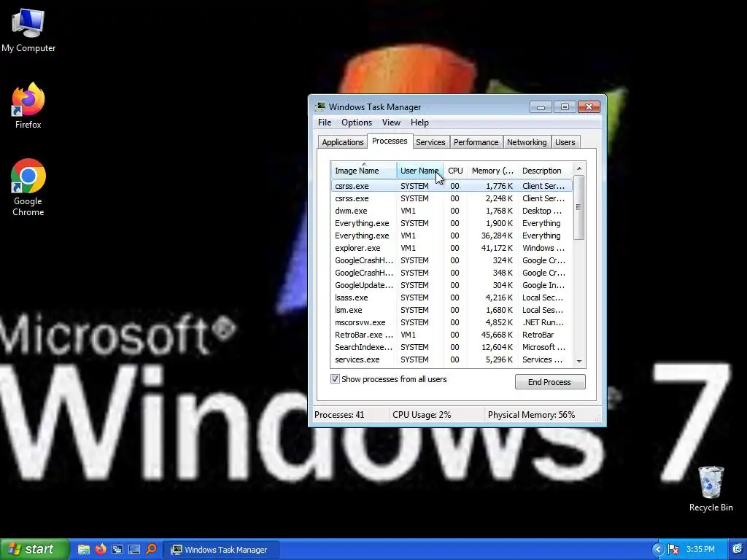The height and width of the screenshot is (560, 747).
Task: Click the Start button
Action: point(35,549)
